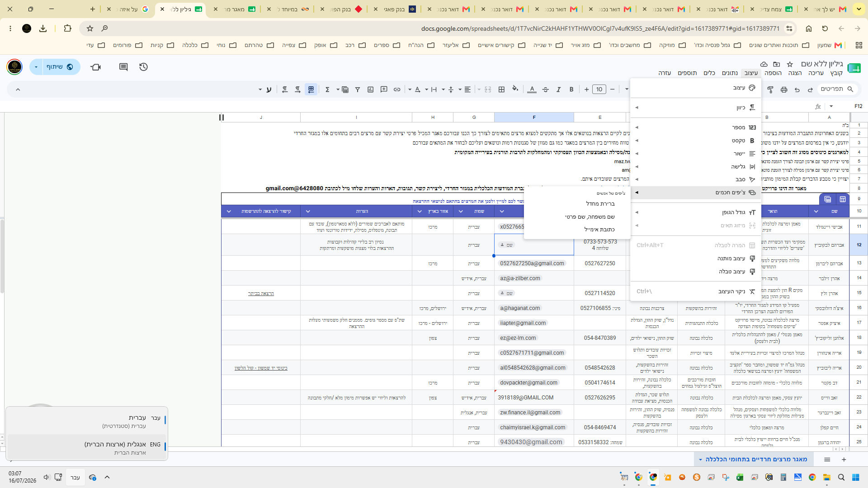Screen dimensions: 868x488
Task: Increase font size with plus button
Action: pos(586,89)
